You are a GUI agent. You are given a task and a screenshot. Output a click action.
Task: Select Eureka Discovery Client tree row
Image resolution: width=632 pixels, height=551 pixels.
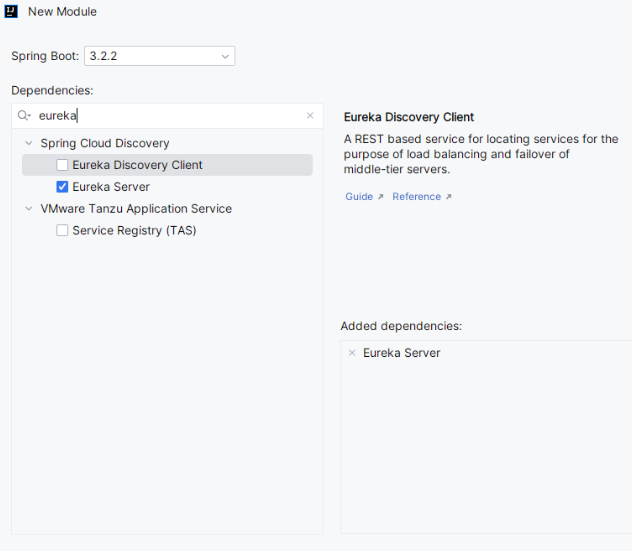137,165
